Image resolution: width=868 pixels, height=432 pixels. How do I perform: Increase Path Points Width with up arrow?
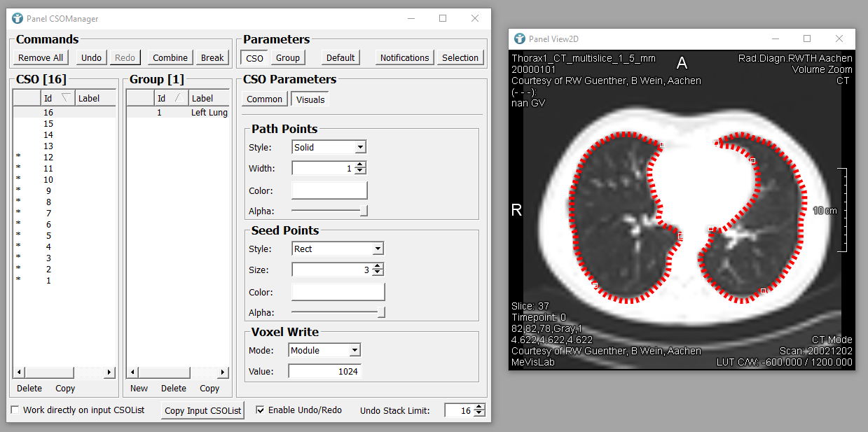tap(360, 165)
